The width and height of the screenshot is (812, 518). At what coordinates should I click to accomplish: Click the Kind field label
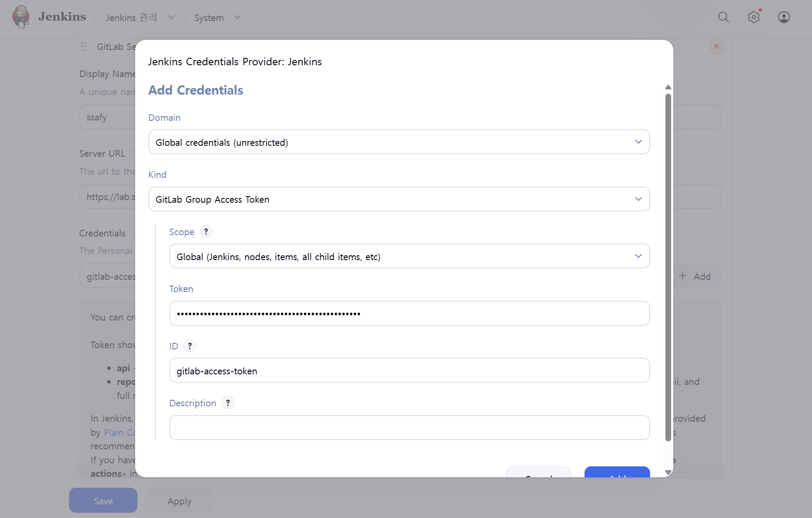click(x=157, y=175)
